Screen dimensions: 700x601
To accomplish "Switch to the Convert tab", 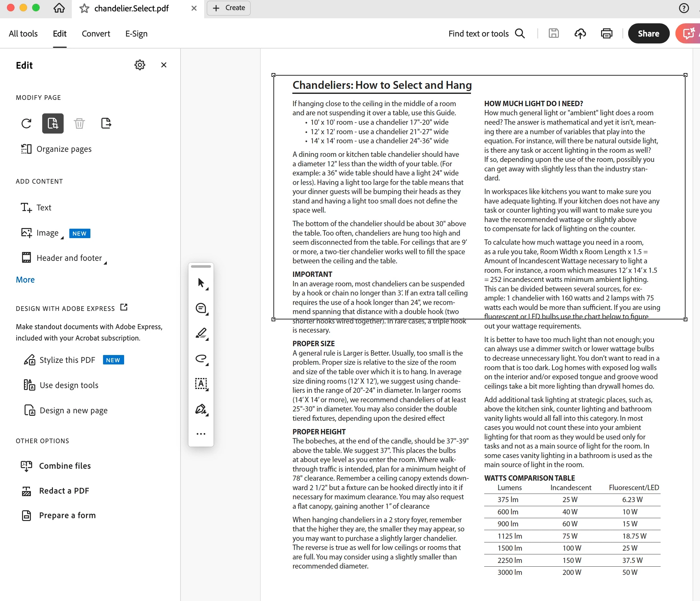I will pos(95,33).
